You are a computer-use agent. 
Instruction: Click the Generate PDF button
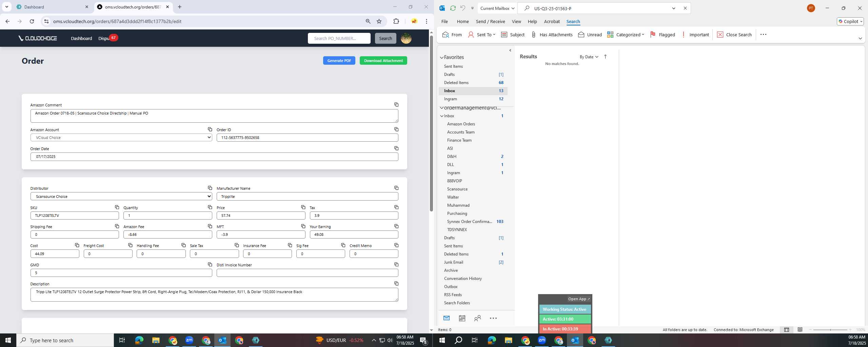pos(339,61)
